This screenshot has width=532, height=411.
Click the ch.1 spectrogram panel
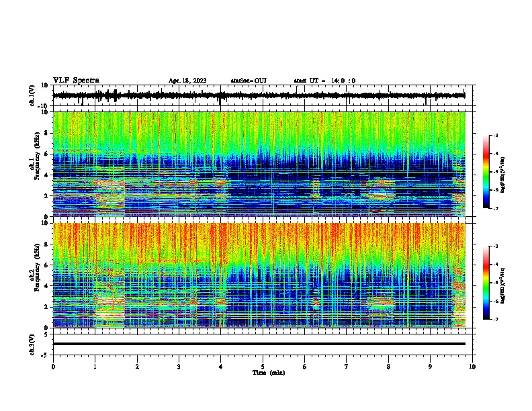click(x=259, y=164)
